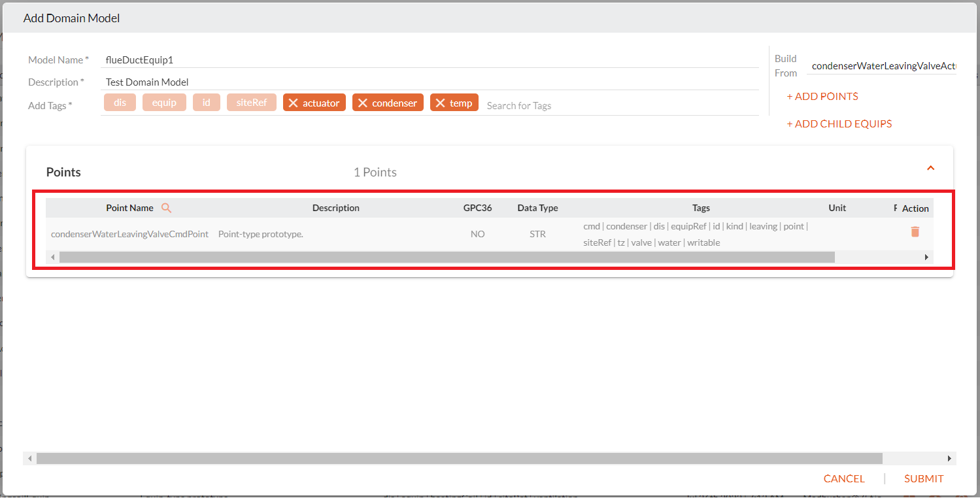Click the tags cell starting with cmd
980x498 pixels.
coord(696,235)
